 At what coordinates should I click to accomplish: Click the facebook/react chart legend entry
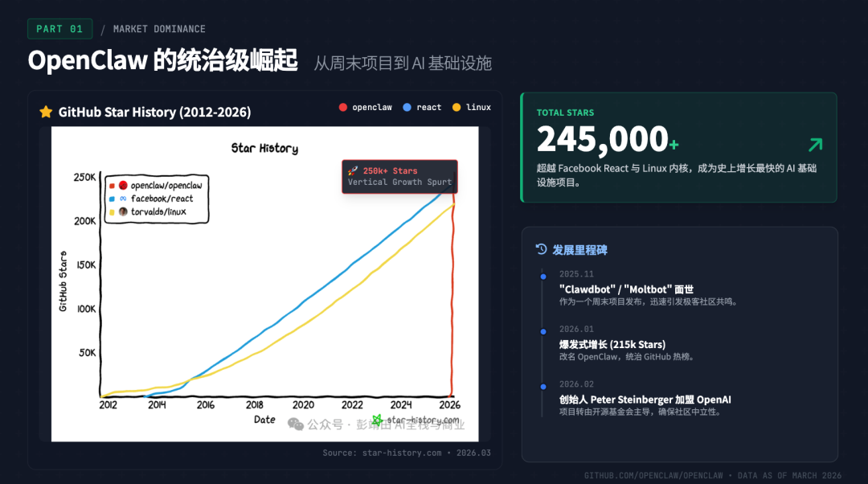point(152,199)
